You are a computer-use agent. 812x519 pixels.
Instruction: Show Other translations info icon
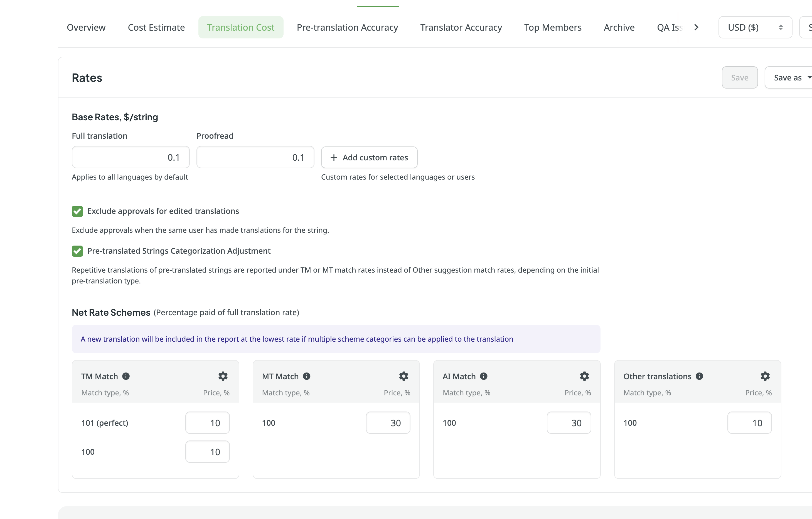(x=699, y=376)
